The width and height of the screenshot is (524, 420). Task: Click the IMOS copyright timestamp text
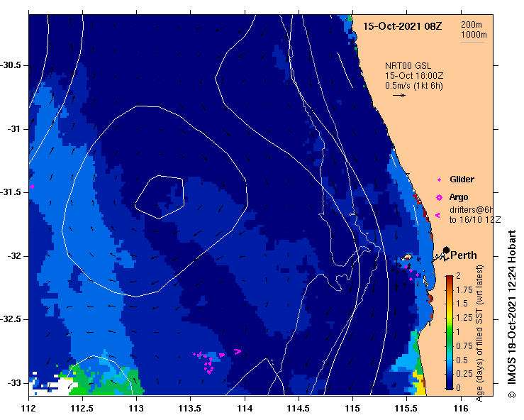click(512, 314)
